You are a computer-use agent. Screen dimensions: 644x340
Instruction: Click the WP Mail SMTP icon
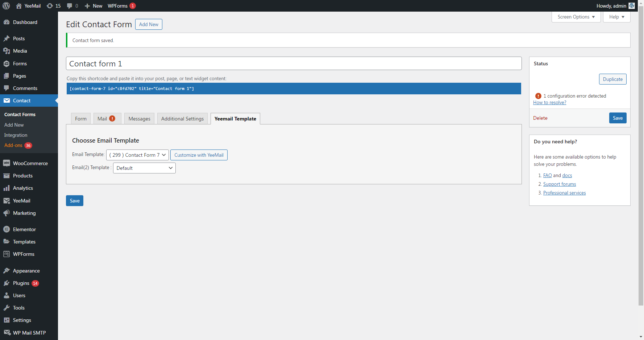coord(7,333)
